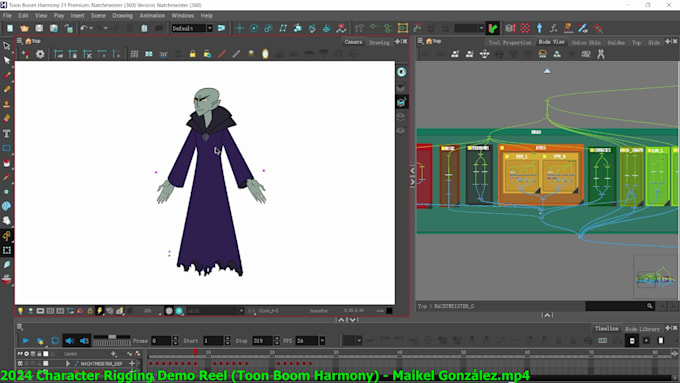Open the Camera view hamburger menu

20,41
